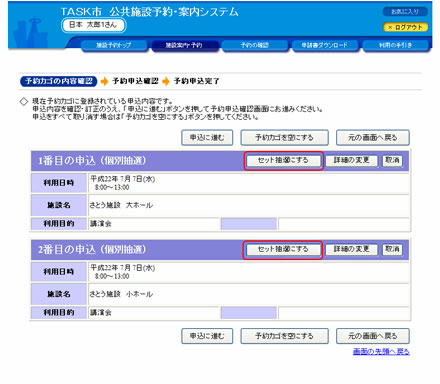Cancel 1番目の申込 with 取消
This screenshot has height=384, width=440.
pyautogui.click(x=392, y=161)
